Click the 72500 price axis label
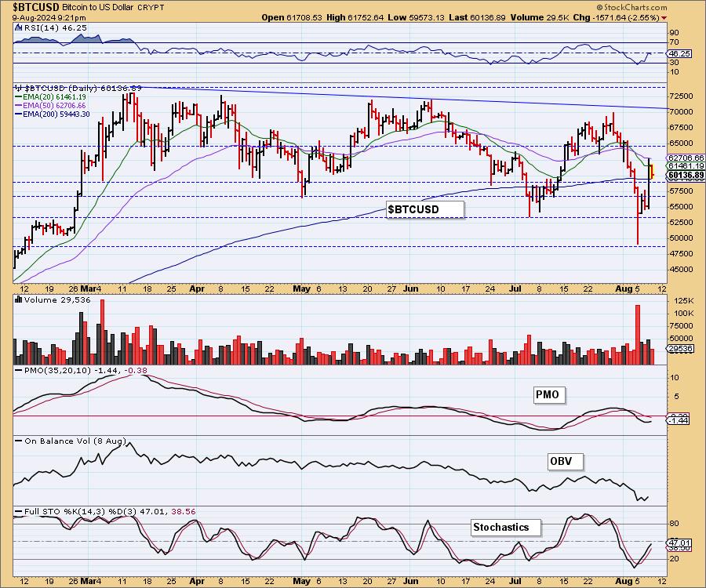The height and width of the screenshot is (588, 706). (x=681, y=96)
